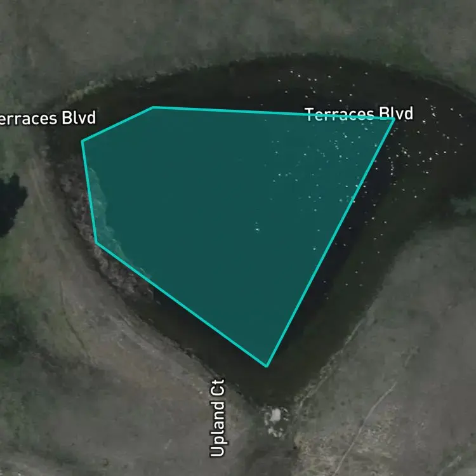Click the parcel's topmost corner vertex
Image resolution: width=476 pixels, height=476 pixels.
coord(153,107)
